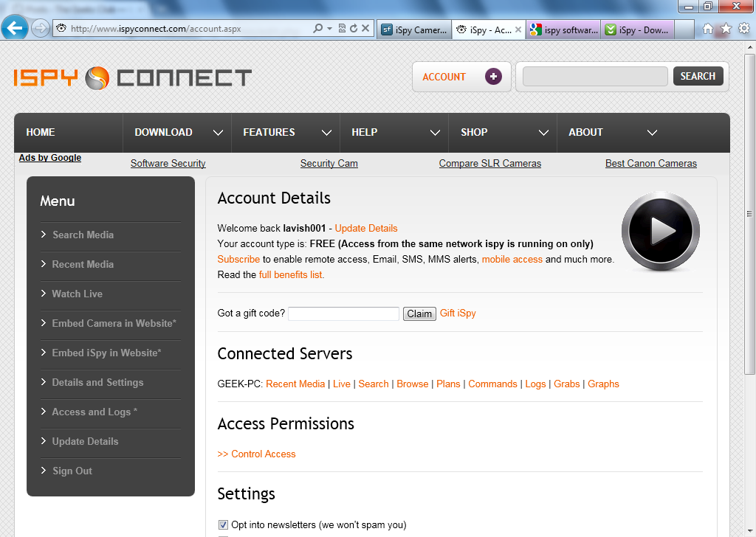Open the FEATURES navigation item
Image resolution: width=756 pixels, height=537 pixels.
coord(269,133)
